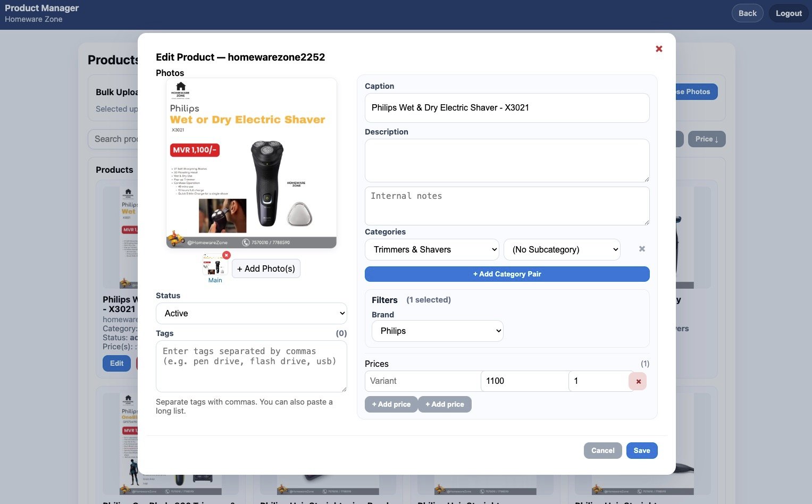Click + Add Category Pair

507,274
